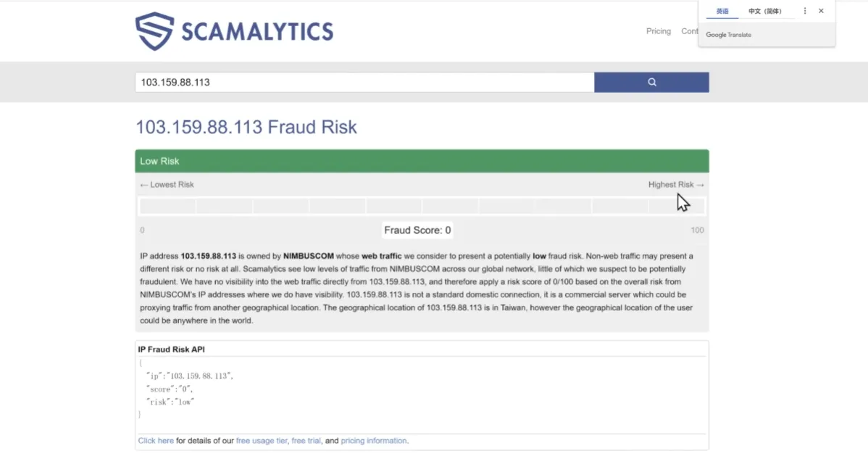Open the 'free usage tier' link
This screenshot has width=868, height=461.
tap(262, 441)
